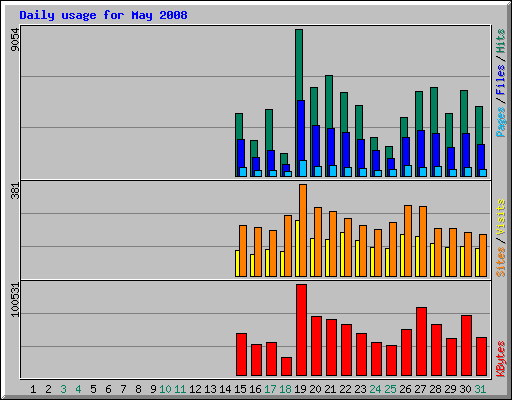This screenshot has height=400, width=512.
Task: Click the 381 visits axis value
Action: pos(15,191)
